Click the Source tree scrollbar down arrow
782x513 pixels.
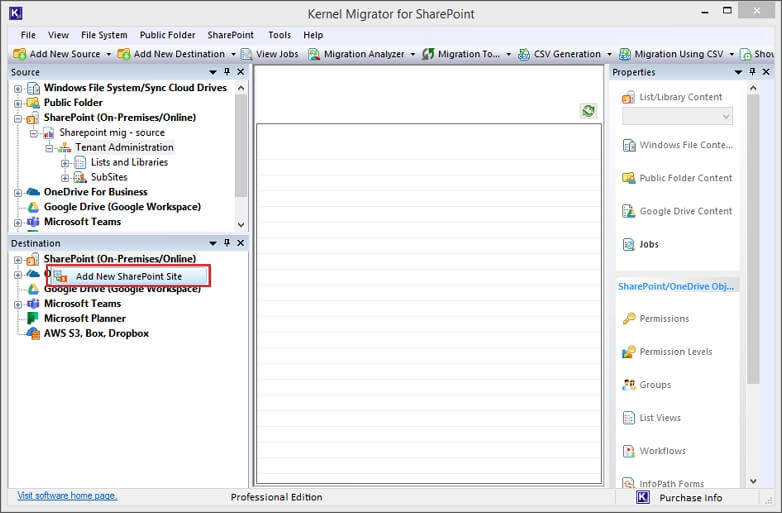coord(241,225)
